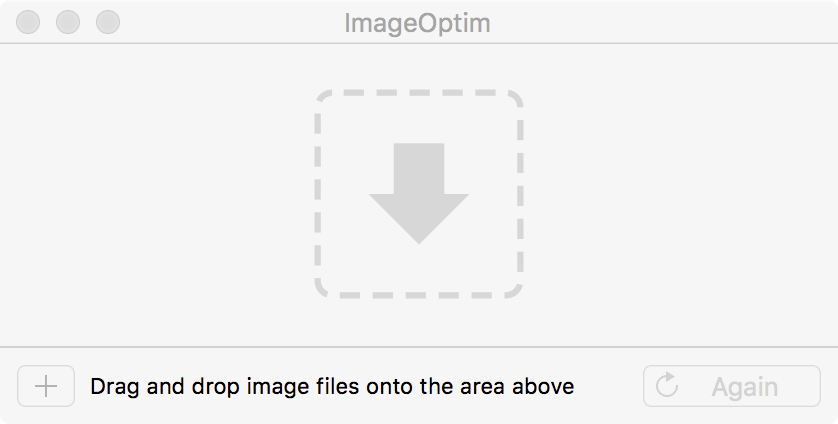
Task: Click the ImageOptim window title text
Action: [x=417, y=24]
